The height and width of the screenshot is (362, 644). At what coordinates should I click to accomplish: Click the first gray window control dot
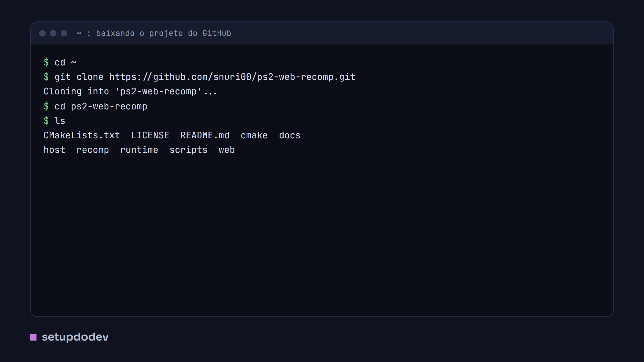pyautogui.click(x=42, y=33)
